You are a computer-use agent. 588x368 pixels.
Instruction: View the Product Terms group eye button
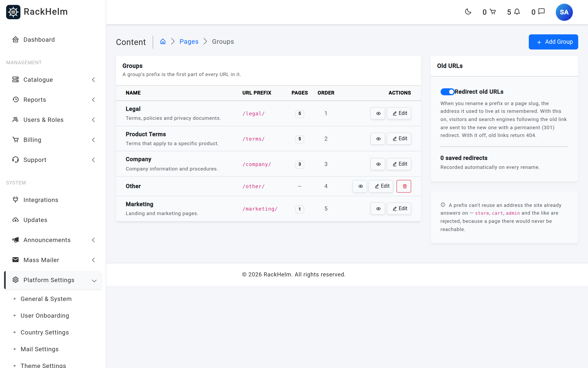[x=378, y=139]
